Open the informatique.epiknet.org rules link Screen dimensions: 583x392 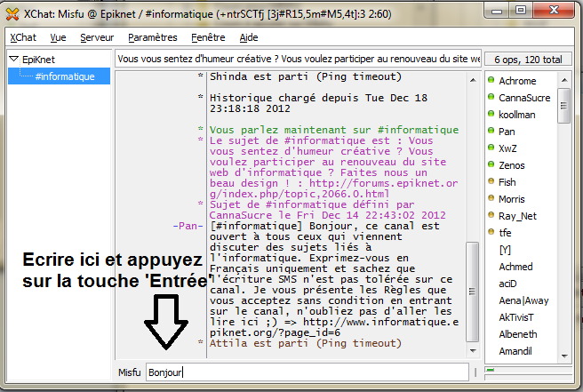(x=334, y=327)
